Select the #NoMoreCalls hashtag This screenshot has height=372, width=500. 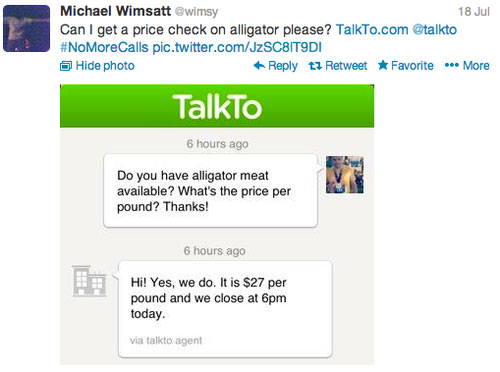pyautogui.click(x=104, y=47)
